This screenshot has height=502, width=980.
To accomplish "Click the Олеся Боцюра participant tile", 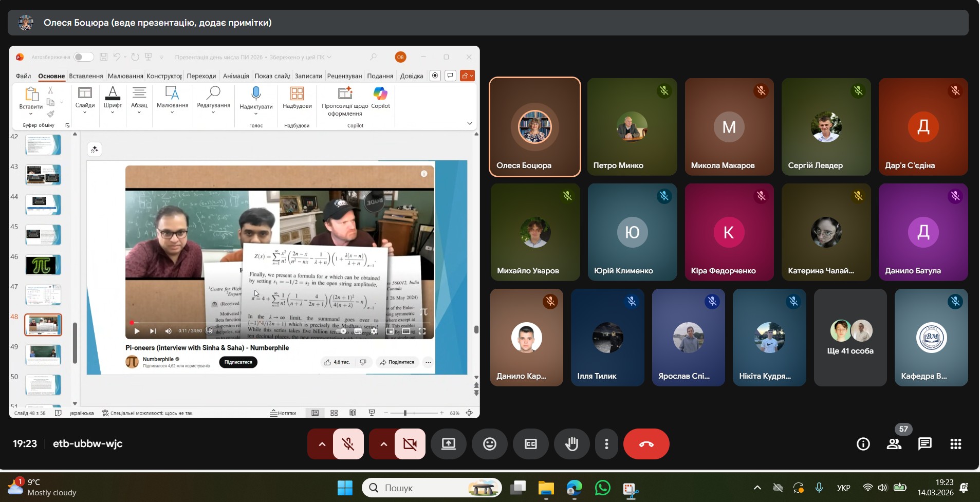I will (534, 127).
